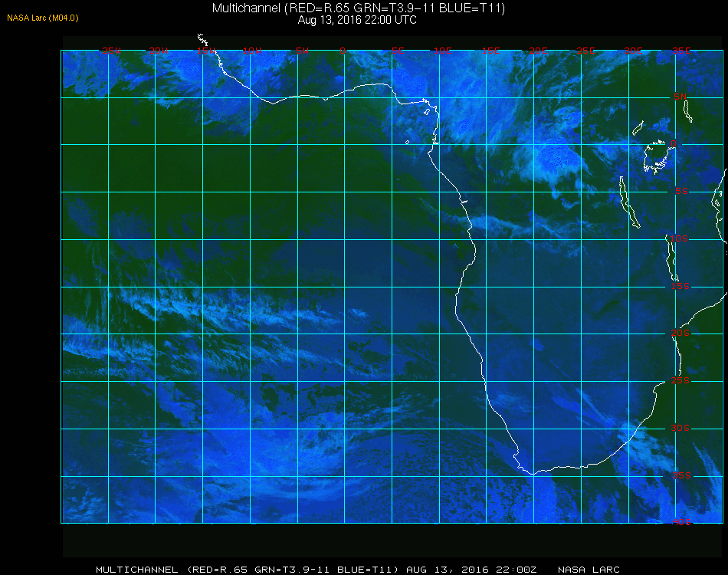Click the "25S" latitude label
The width and height of the screenshot is (728, 575).
click(x=680, y=380)
